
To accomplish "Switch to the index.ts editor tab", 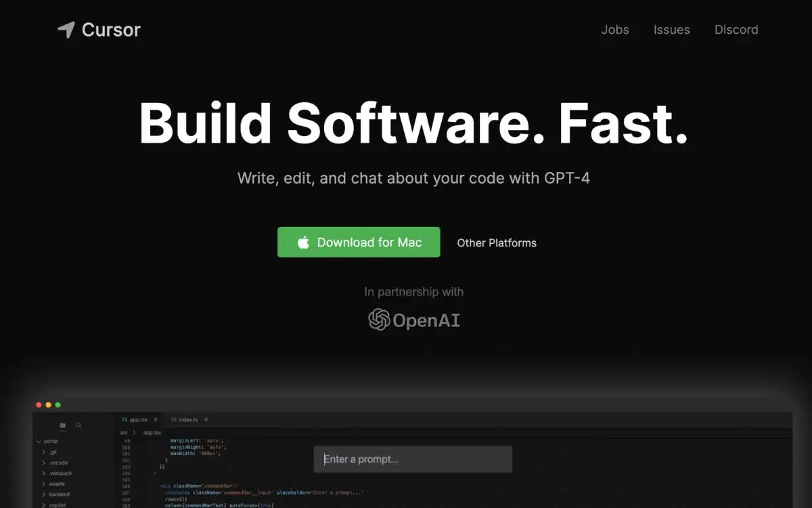I will tap(185, 420).
